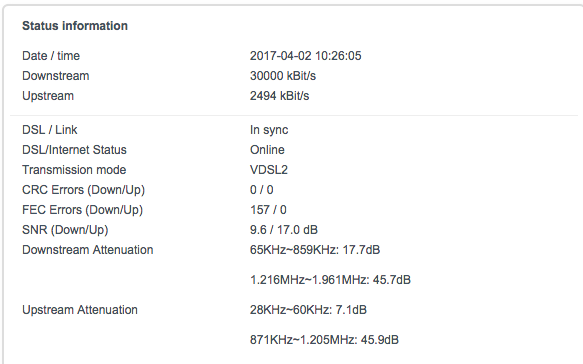Click the Transmission mode label

[x=74, y=170]
